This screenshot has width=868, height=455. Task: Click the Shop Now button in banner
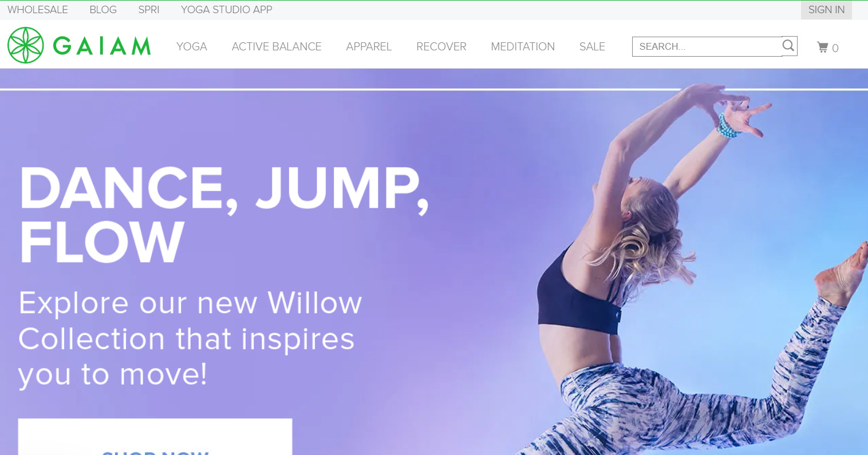(155, 437)
